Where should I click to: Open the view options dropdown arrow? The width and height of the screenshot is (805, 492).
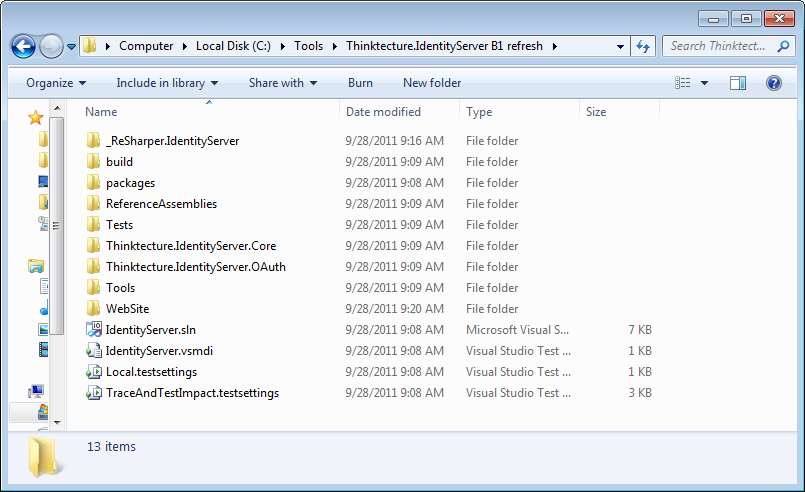coord(704,83)
